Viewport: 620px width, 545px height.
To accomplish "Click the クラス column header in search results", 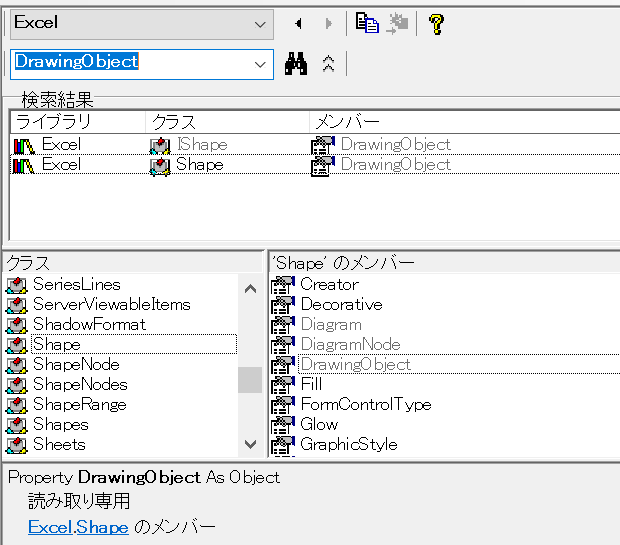I will [x=227, y=122].
